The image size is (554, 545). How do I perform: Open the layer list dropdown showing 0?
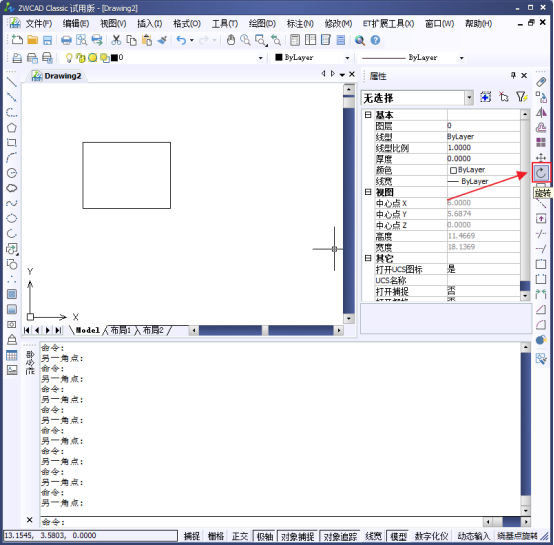pyautogui.click(x=261, y=58)
